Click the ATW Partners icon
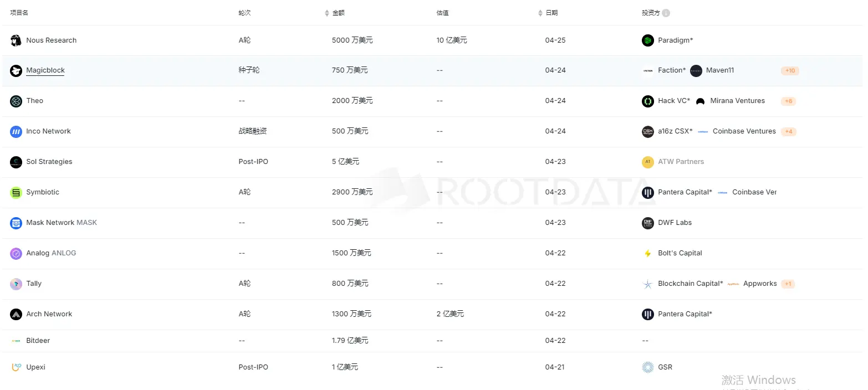 click(647, 162)
